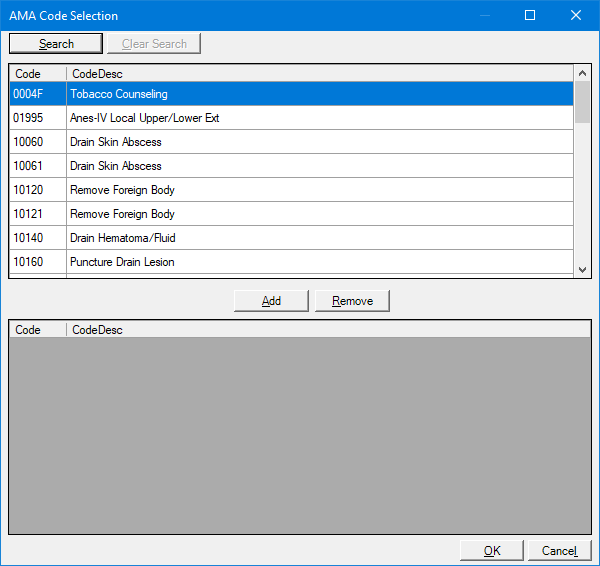The height and width of the screenshot is (566, 600).
Task: Click the Clear Search button
Action: pyautogui.click(x=154, y=44)
